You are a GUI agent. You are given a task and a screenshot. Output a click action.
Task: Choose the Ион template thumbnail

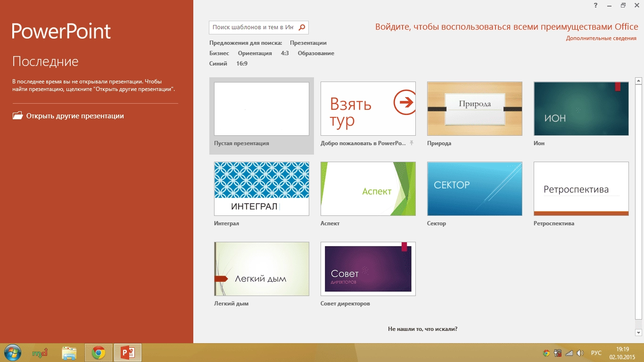tap(581, 109)
